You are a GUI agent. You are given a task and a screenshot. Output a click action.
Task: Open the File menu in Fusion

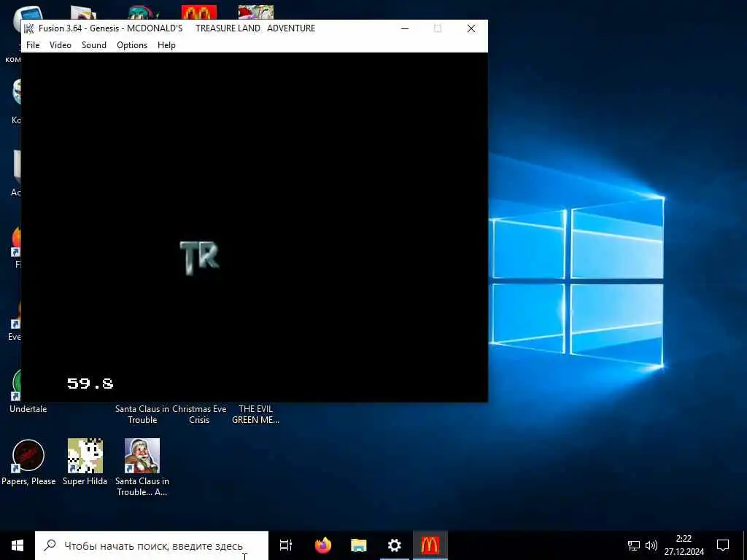pos(33,45)
